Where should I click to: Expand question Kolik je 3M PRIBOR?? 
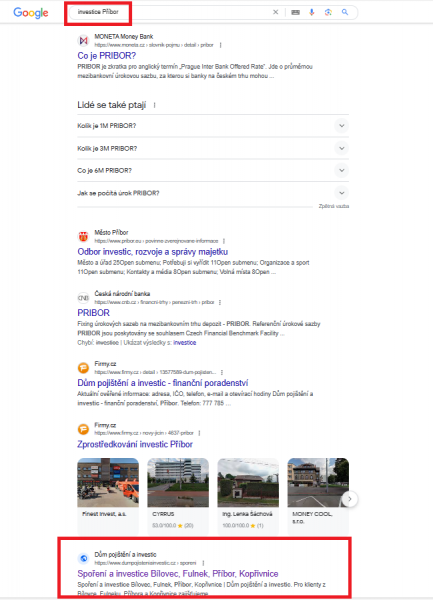point(213,148)
